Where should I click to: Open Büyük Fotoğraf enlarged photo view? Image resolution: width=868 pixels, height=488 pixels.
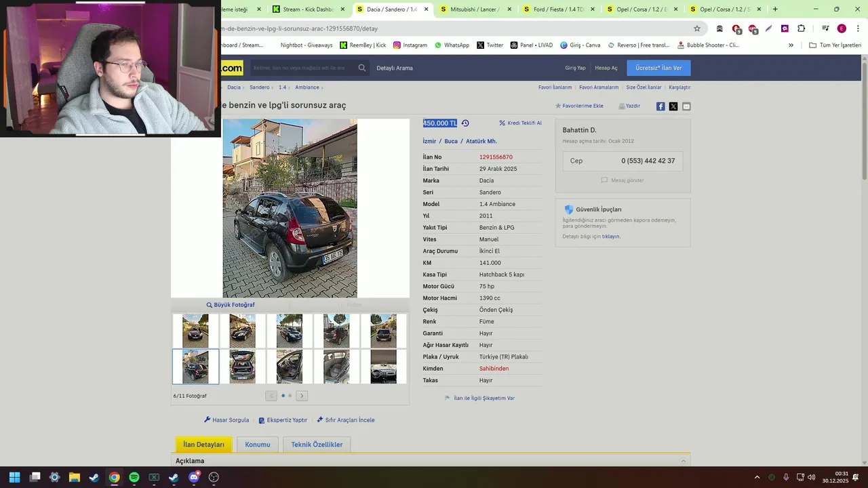pos(231,305)
